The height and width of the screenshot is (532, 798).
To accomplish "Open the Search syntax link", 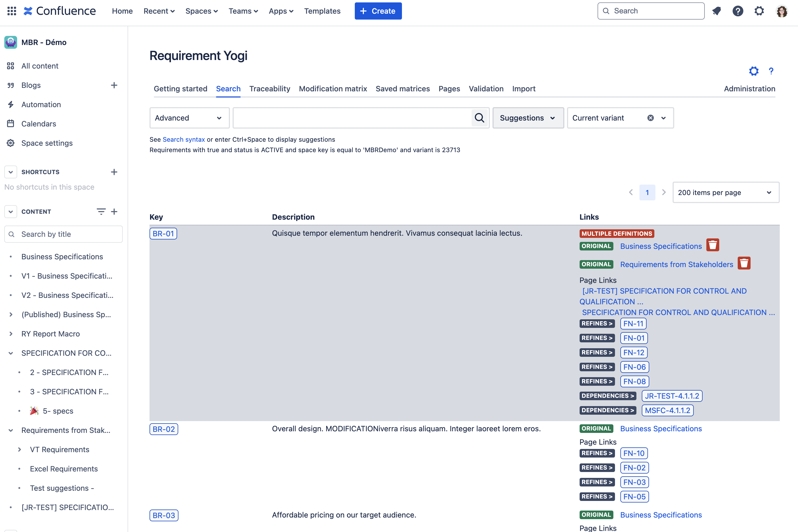I will tap(184, 139).
